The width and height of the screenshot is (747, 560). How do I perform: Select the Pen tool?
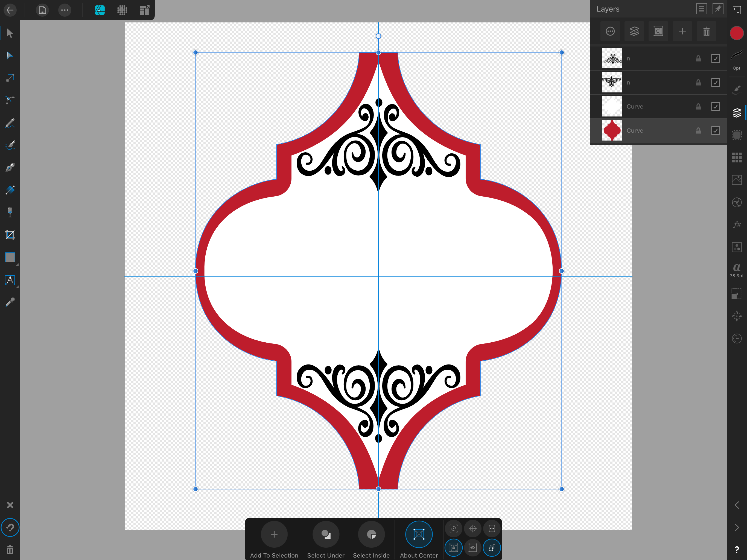(x=10, y=168)
